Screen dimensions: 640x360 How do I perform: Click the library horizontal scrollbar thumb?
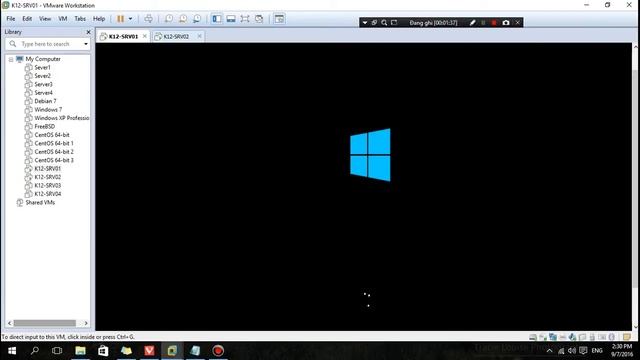point(45,323)
